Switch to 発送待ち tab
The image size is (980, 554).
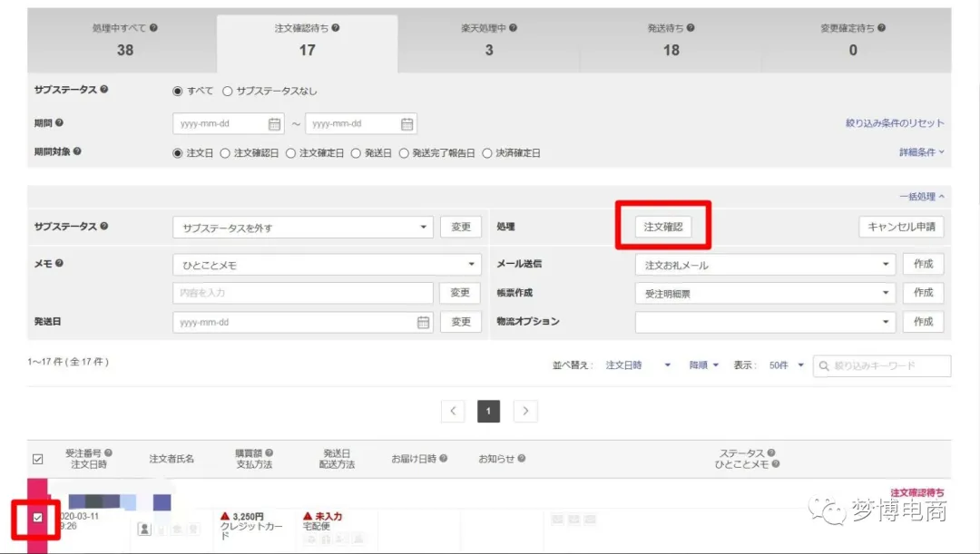pyautogui.click(x=671, y=41)
